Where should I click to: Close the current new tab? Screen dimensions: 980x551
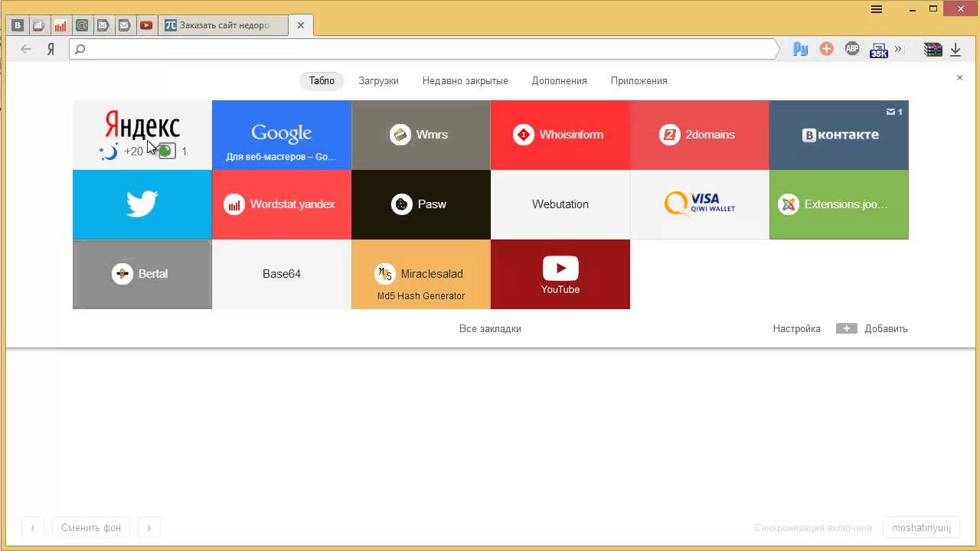[301, 25]
